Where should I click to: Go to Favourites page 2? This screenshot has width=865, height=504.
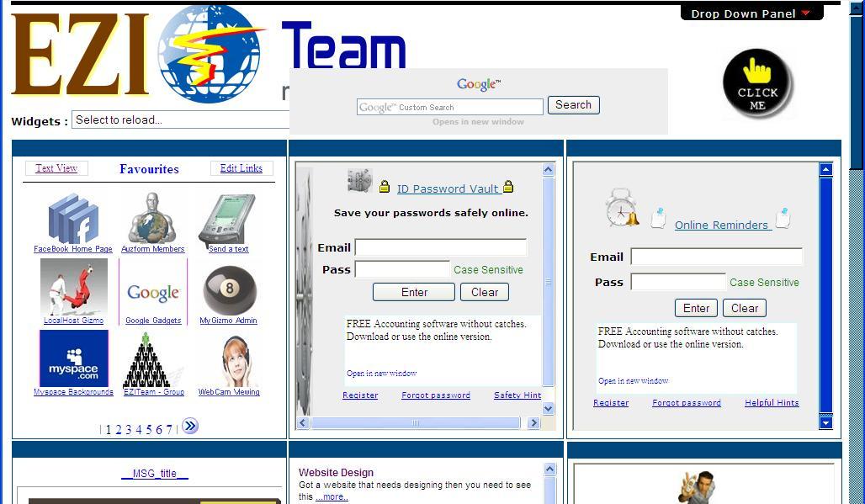pyautogui.click(x=118, y=430)
